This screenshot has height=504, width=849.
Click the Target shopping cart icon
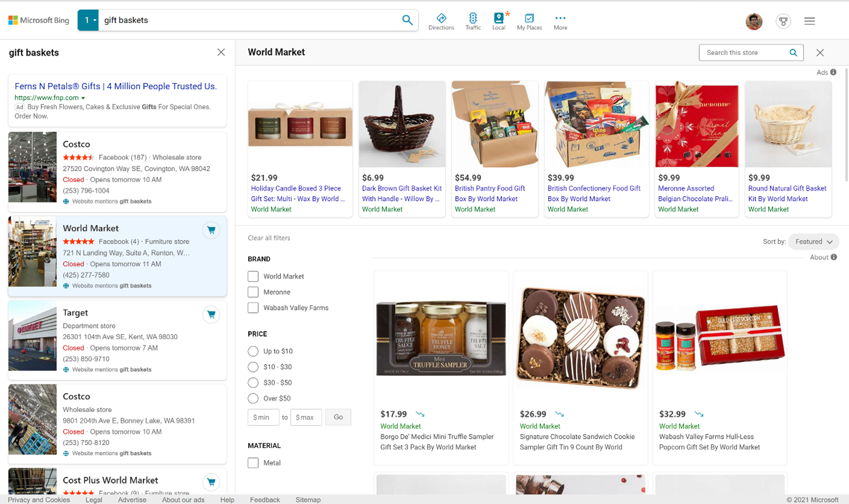coord(211,314)
